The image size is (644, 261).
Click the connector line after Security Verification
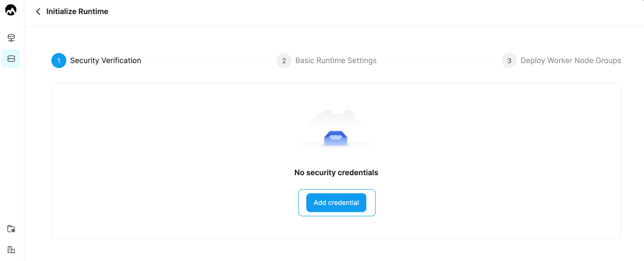(209, 61)
